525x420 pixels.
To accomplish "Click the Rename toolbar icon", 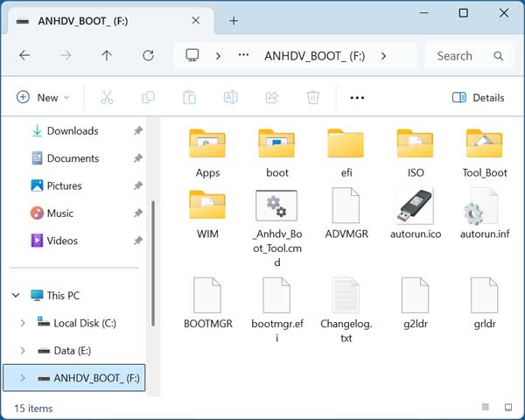I will [x=231, y=97].
